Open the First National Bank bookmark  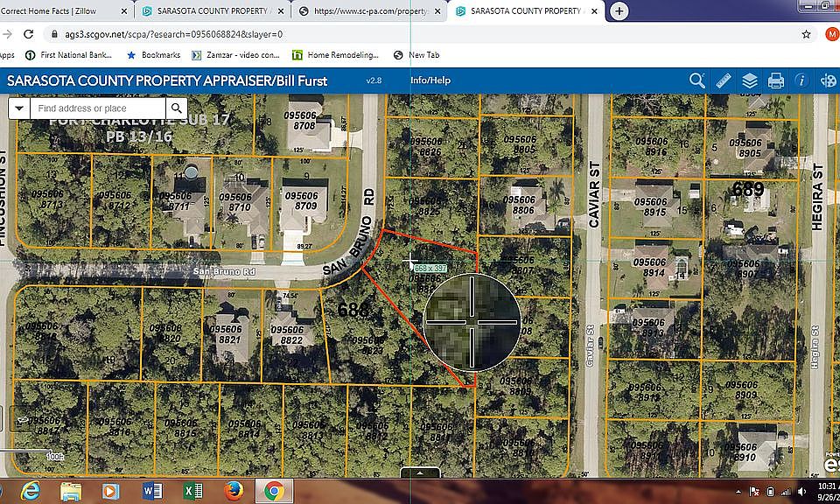[x=68, y=55]
